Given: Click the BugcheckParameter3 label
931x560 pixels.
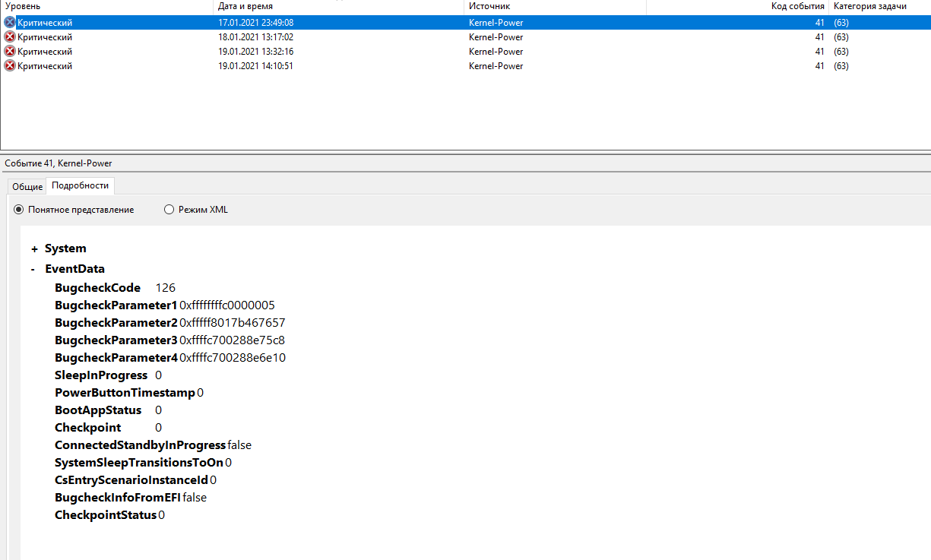Looking at the screenshot, I should point(116,340).
